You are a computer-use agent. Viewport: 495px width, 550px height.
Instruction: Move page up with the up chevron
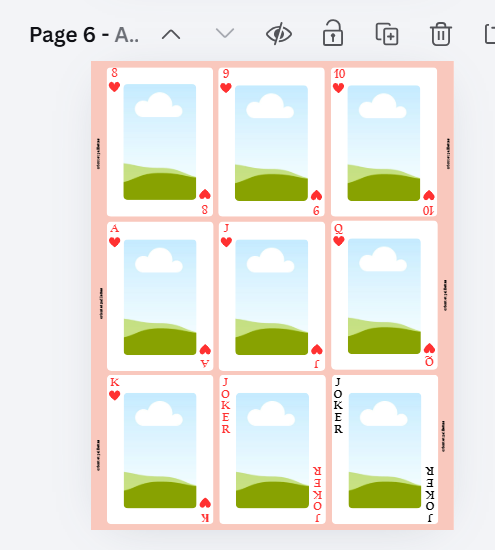point(171,34)
